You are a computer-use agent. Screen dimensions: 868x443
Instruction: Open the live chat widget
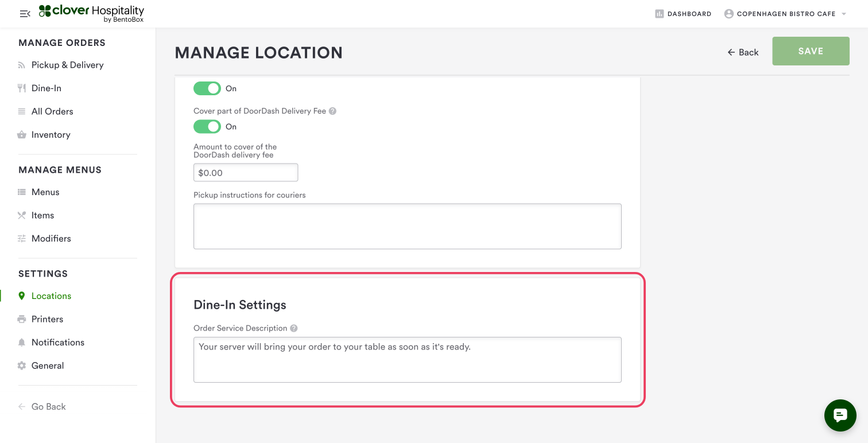[840, 415]
